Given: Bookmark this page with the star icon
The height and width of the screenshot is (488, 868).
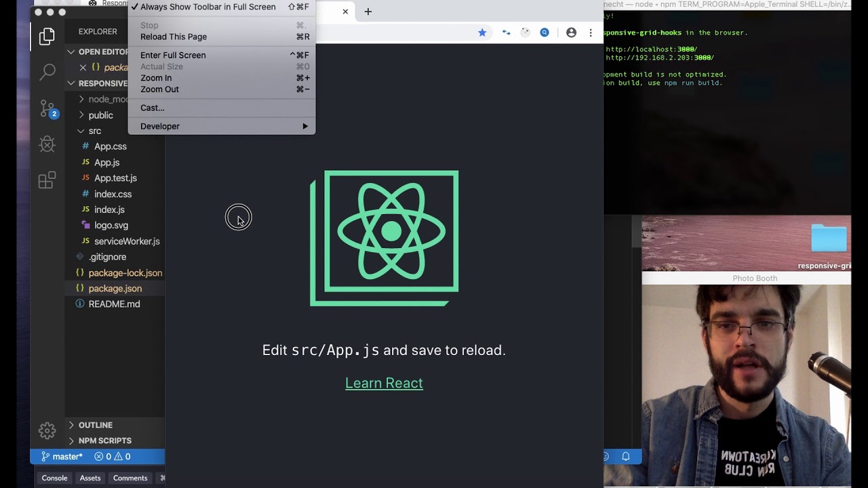Looking at the screenshot, I should coord(482,33).
